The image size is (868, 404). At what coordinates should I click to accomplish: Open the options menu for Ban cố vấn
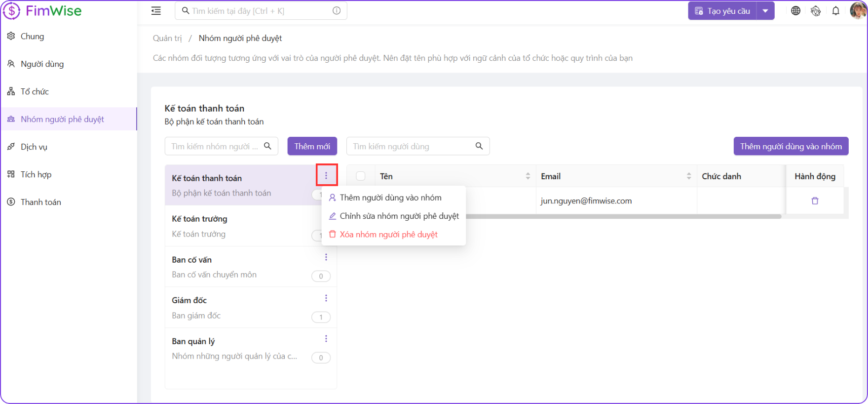coord(326,257)
